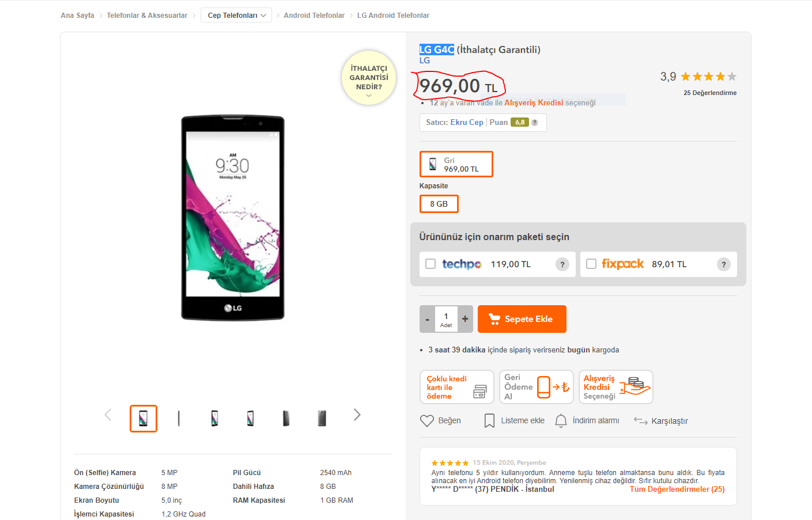
Task: Expand the İthalatçı Garantisi Nedir badge
Action: pos(369,78)
